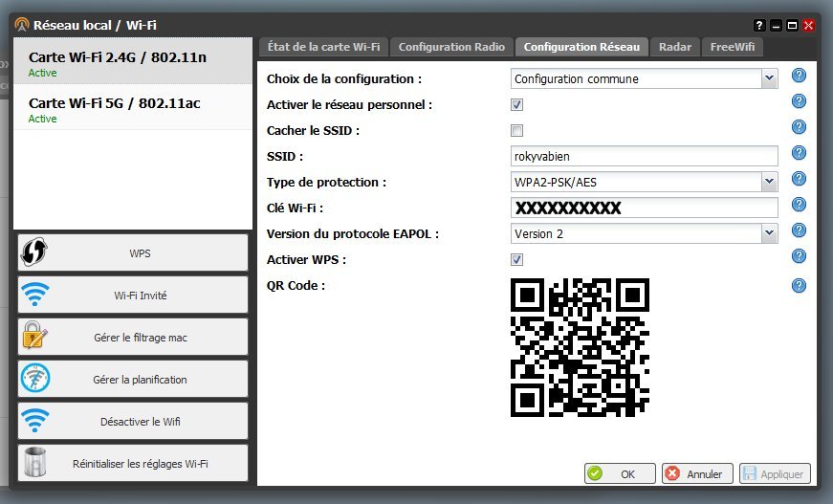Click the SSID field containing rokyvabien
Viewport: 833px width, 504px height.
(x=644, y=156)
